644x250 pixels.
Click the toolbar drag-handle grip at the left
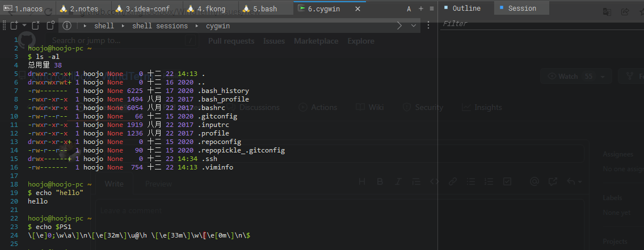tap(4, 26)
